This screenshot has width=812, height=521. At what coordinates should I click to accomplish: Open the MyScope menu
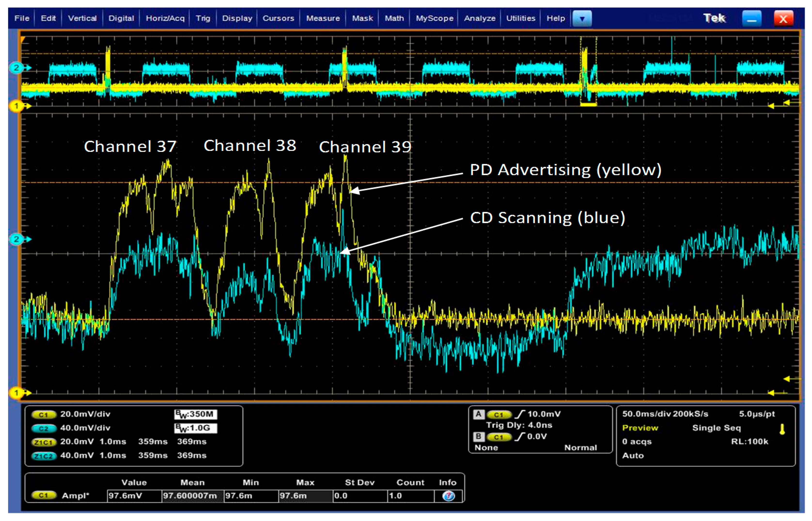[434, 18]
